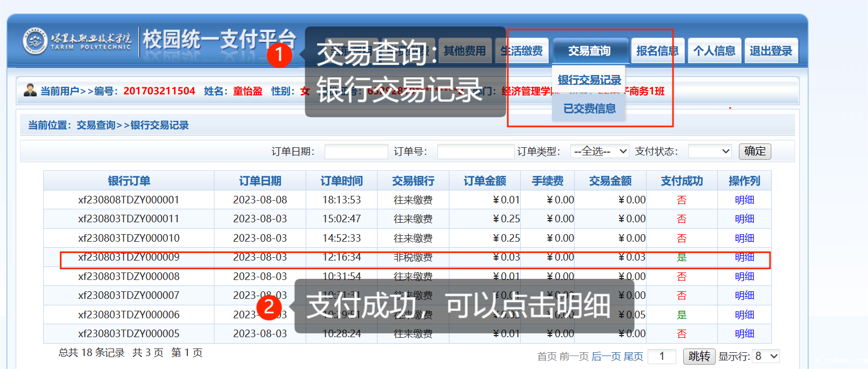Click the 是 status for order xf230803TDZY000009

point(682,257)
